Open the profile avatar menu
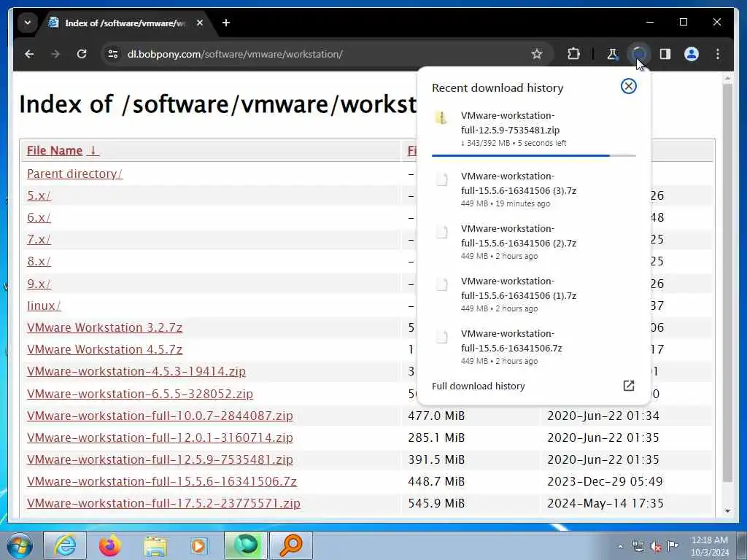Image resolution: width=747 pixels, height=560 pixels. (692, 54)
